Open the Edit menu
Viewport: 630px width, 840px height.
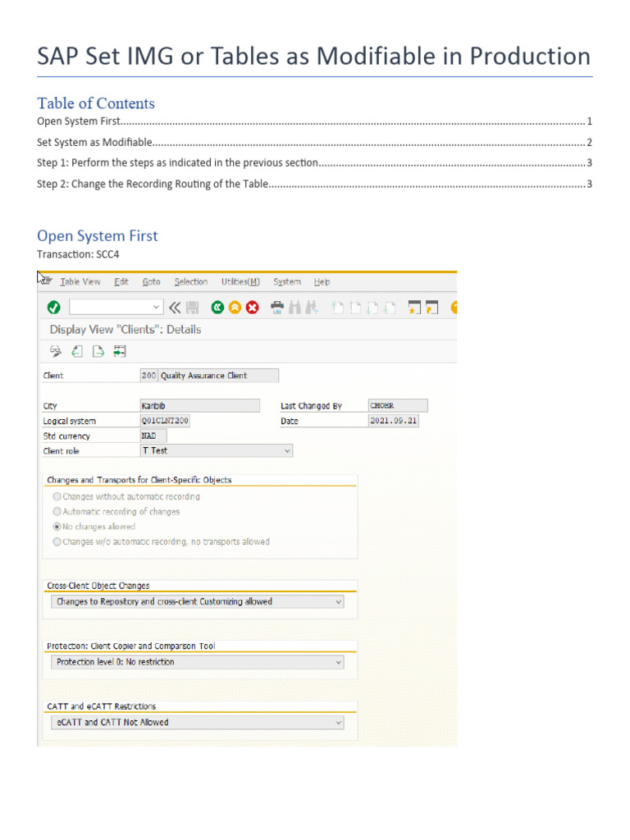pos(121,282)
